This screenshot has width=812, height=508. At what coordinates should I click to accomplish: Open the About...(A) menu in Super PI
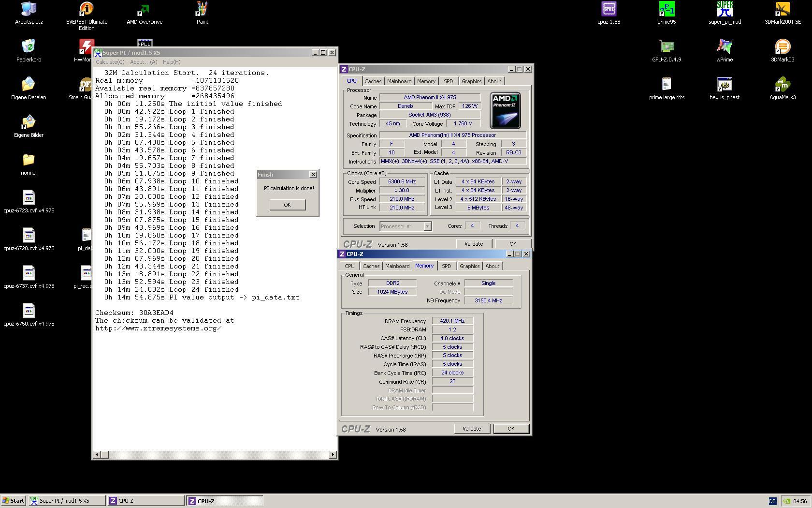tap(144, 62)
